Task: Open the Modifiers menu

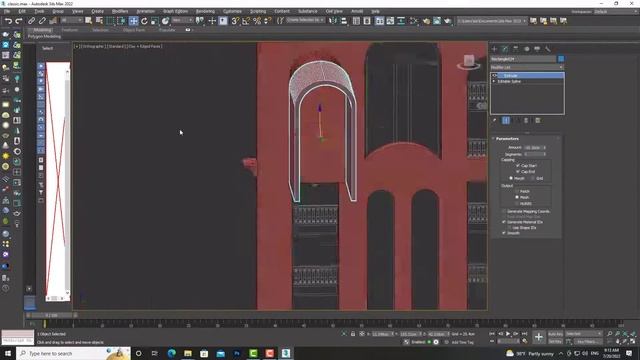Action: click(x=120, y=11)
